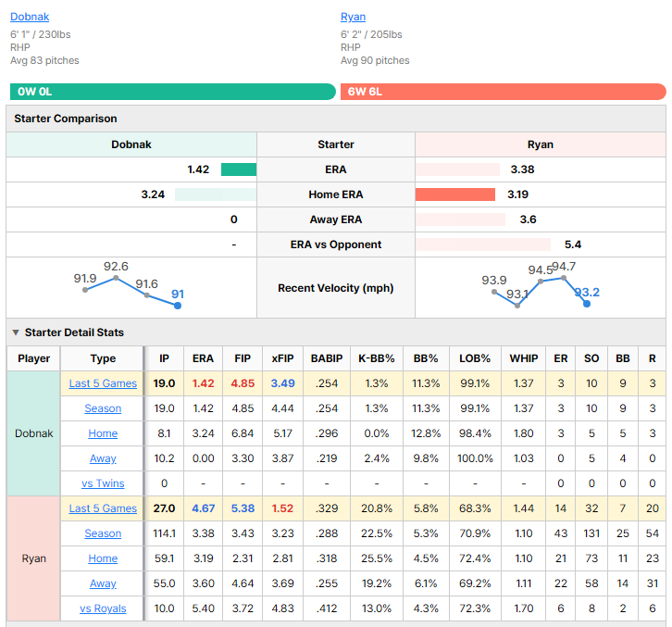The height and width of the screenshot is (627, 672).
Task: Open Dobnak's Season stats link
Action: click(103, 408)
